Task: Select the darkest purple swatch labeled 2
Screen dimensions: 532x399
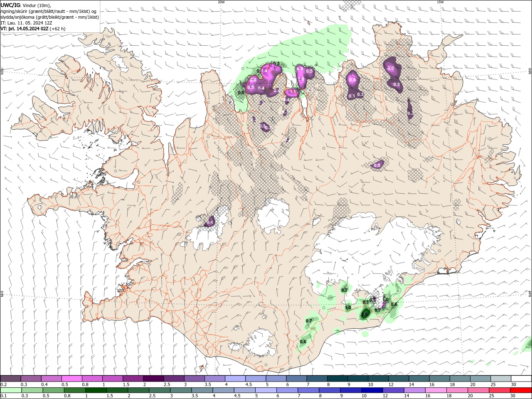Action: pos(153,379)
